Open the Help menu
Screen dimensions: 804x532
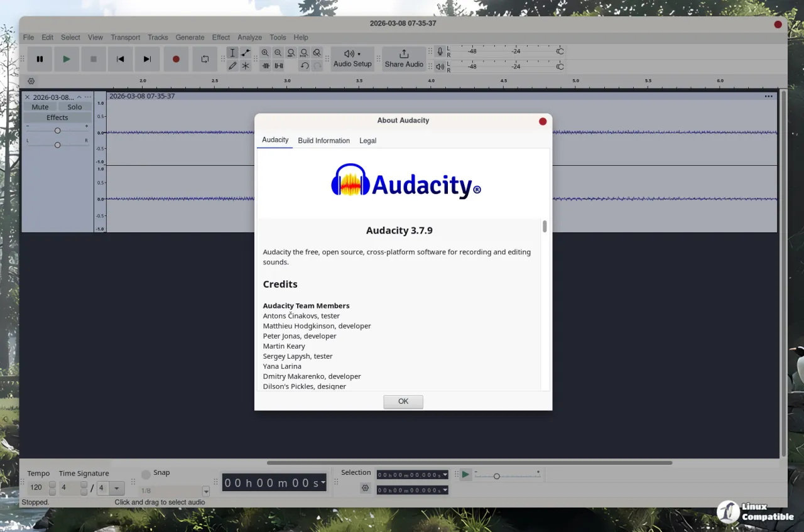301,38
